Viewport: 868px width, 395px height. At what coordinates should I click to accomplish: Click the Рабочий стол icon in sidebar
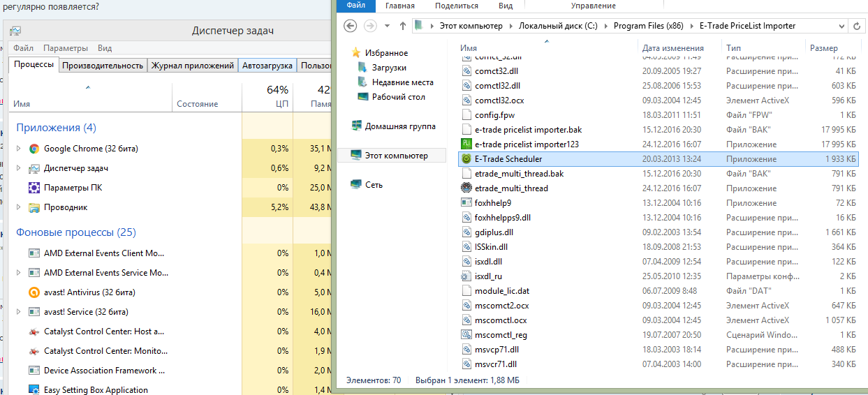[362, 97]
